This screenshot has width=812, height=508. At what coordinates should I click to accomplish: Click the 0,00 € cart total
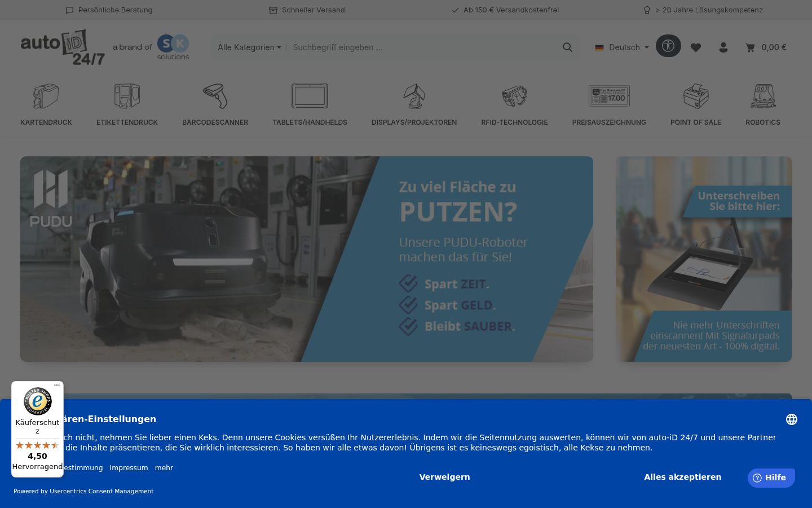pyautogui.click(x=774, y=47)
